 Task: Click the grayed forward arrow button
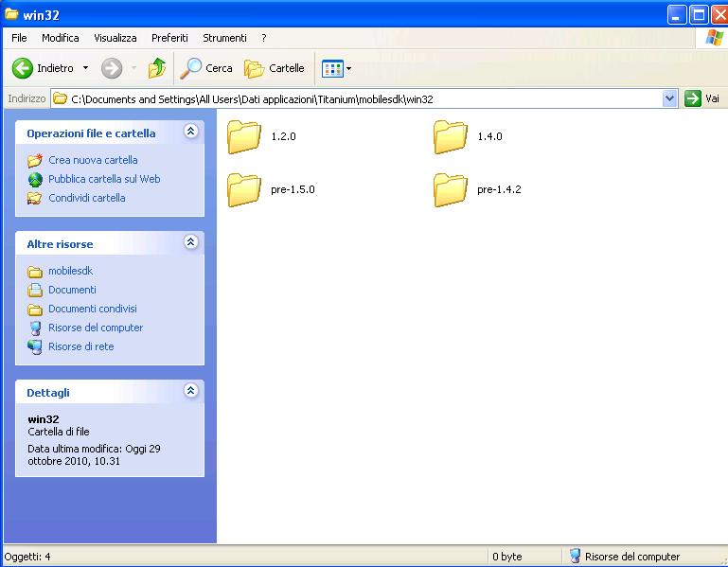point(112,69)
